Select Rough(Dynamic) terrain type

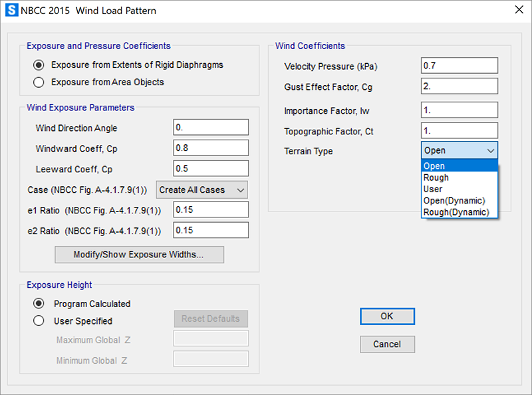click(456, 212)
